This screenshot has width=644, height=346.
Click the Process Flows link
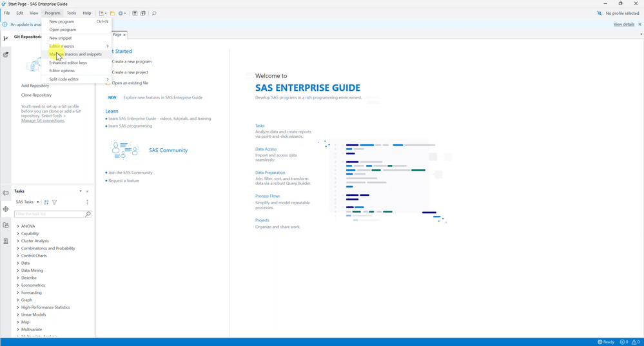click(268, 196)
